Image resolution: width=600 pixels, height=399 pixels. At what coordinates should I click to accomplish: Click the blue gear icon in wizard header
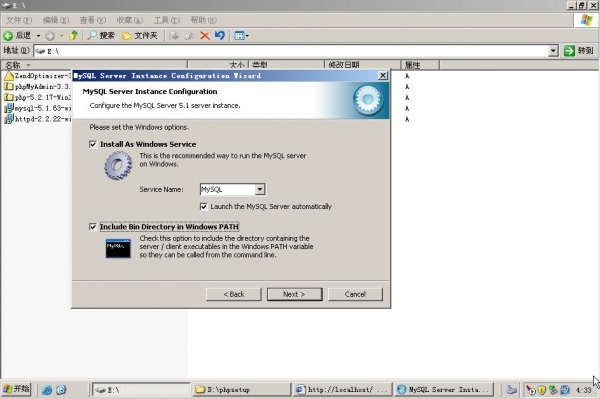pos(368,99)
